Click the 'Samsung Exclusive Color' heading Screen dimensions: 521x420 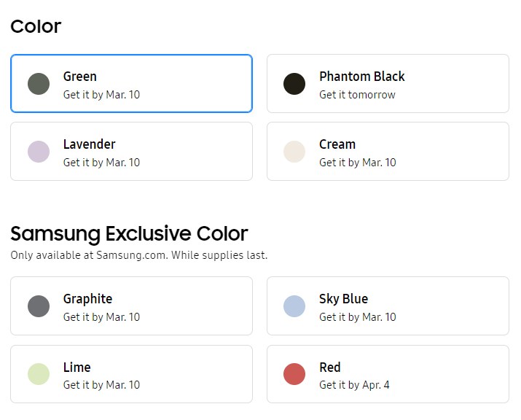coord(129,233)
